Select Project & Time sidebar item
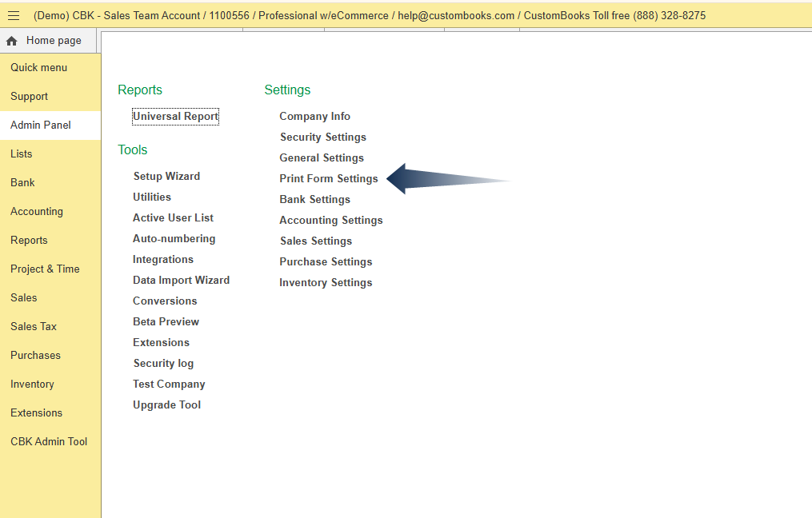The image size is (812, 518). [x=45, y=269]
